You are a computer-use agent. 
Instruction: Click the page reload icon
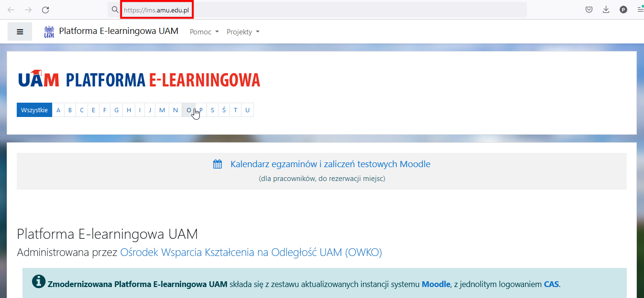(x=45, y=9)
